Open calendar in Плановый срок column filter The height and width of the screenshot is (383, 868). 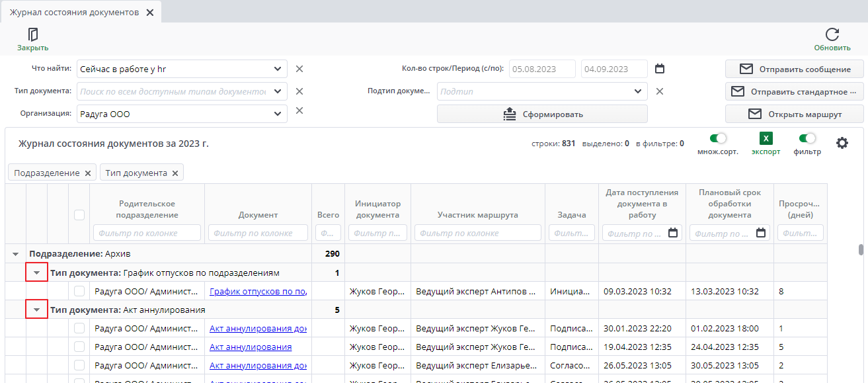pyautogui.click(x=761, y=233)
